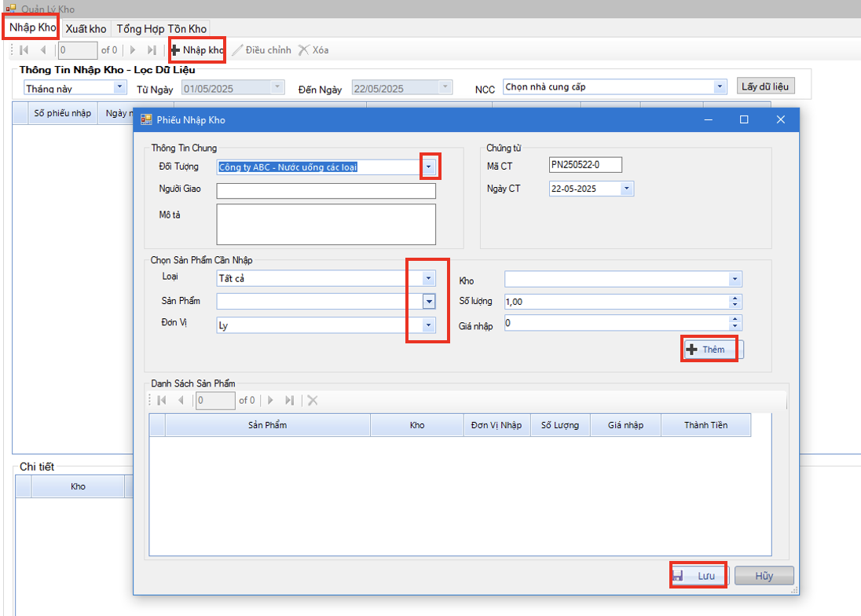Click the Thành Tiền column header
This screenshot has height=616, width=861.
(705, 425)
